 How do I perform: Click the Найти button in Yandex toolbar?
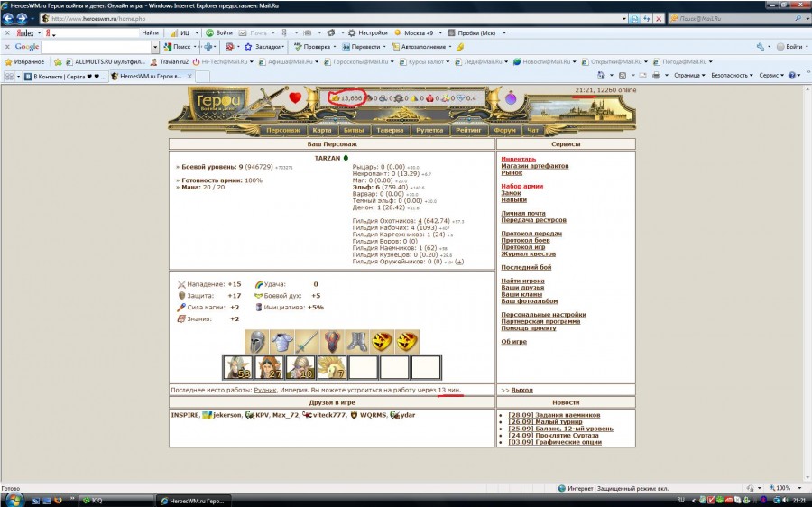pyautogui.click(x=150, y=32)
